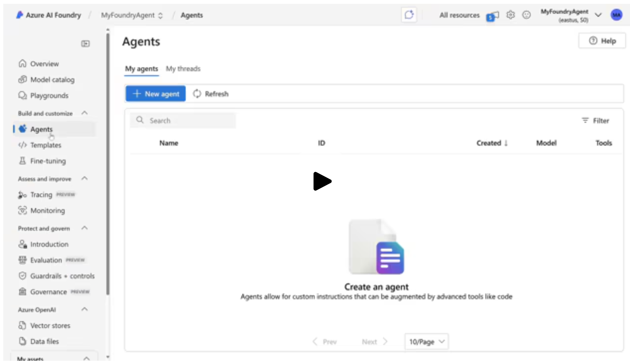Click the Fine-tuning flask icon
This screenshot has height=364, width=630.
[22, 160]
